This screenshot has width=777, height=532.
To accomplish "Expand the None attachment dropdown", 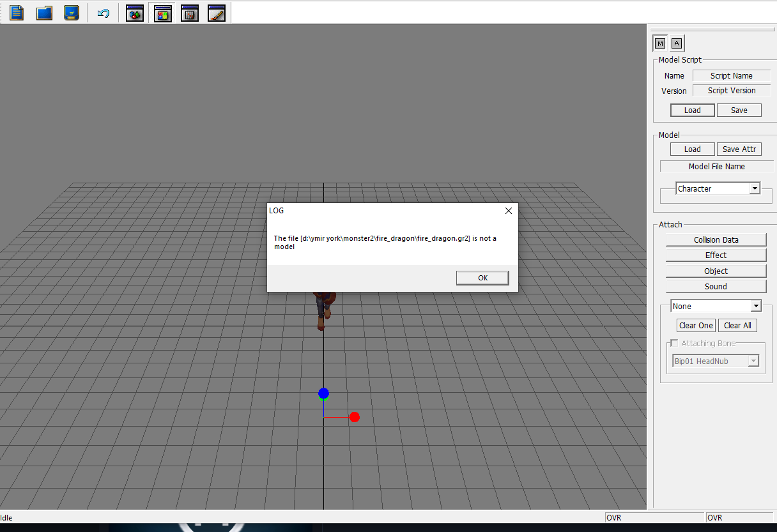I will (x=755, y=306).
